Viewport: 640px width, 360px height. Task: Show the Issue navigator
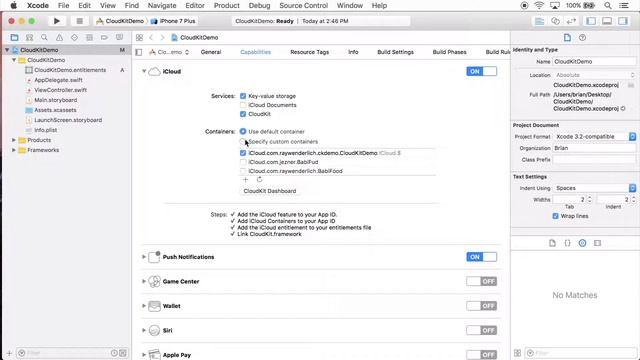(59, 38)
